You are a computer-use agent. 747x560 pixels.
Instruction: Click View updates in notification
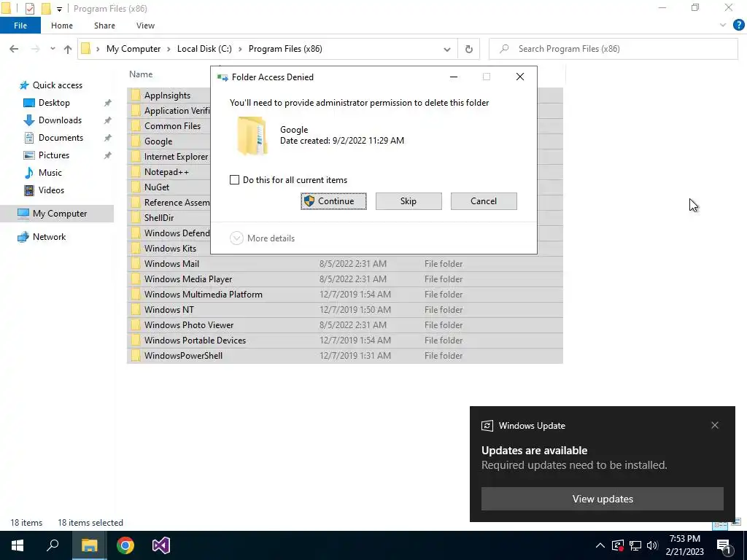[x=602, y=499]
